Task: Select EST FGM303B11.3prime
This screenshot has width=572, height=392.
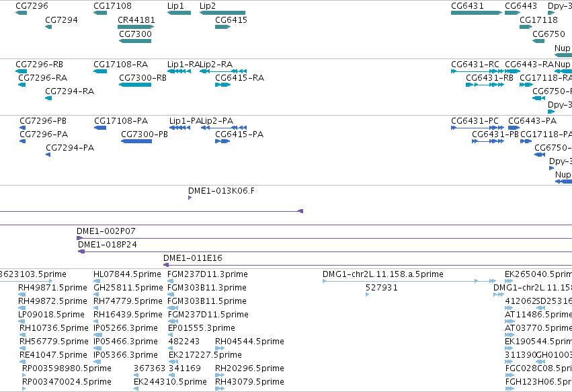Action: [171, 295]
